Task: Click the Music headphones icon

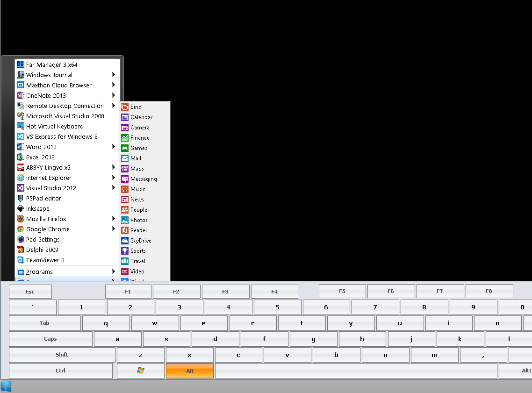Action: (x=125, y=189)
